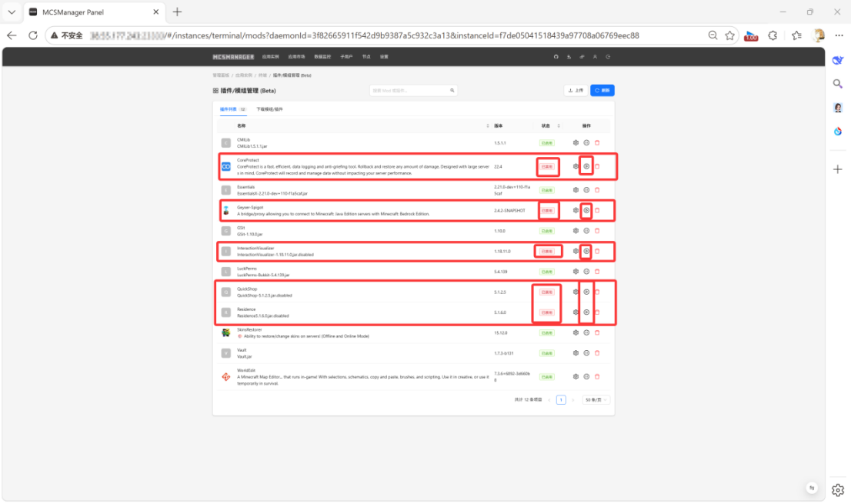Open browser sidebar search icon
The height and width of the screenshot is (504, 851).
(x=838, y=84)
